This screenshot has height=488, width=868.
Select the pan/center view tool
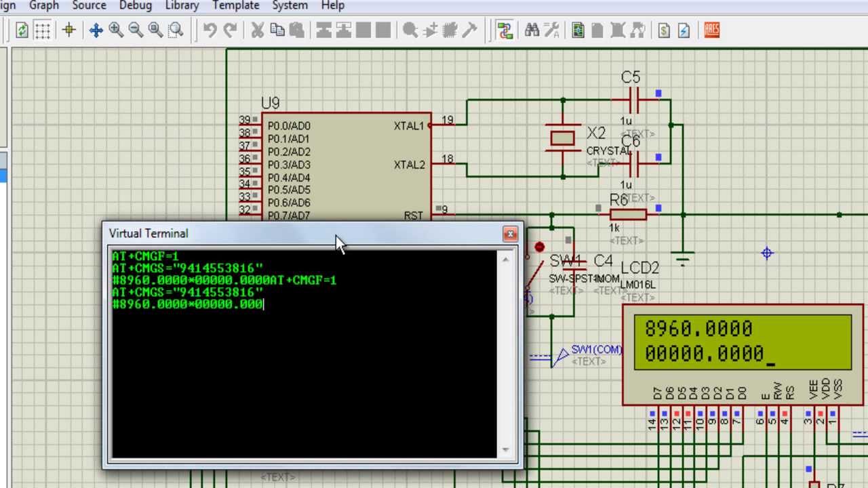point(96,30)
